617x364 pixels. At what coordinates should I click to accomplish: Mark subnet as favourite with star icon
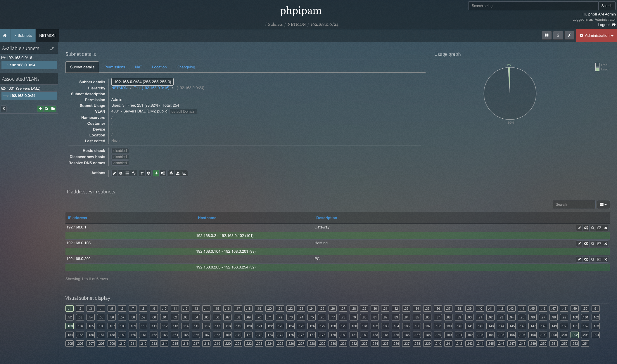pyautogui.click(x=142, y=173)
